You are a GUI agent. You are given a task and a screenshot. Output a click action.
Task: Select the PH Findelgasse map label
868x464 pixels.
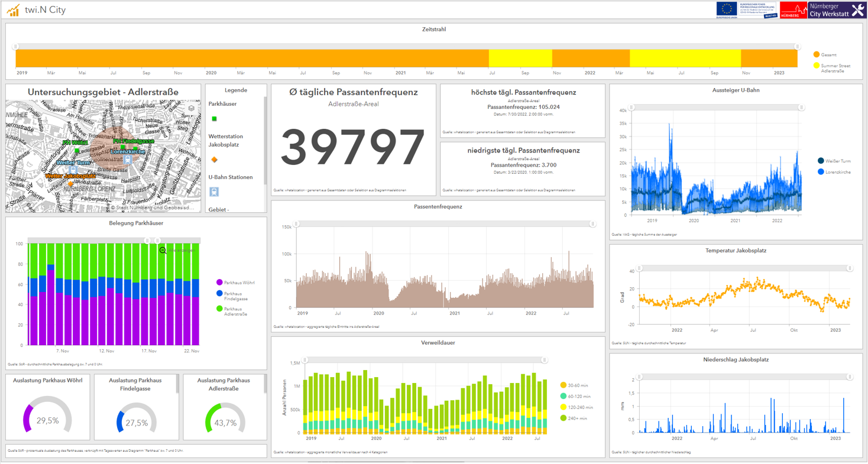click(x=134, y=142)
